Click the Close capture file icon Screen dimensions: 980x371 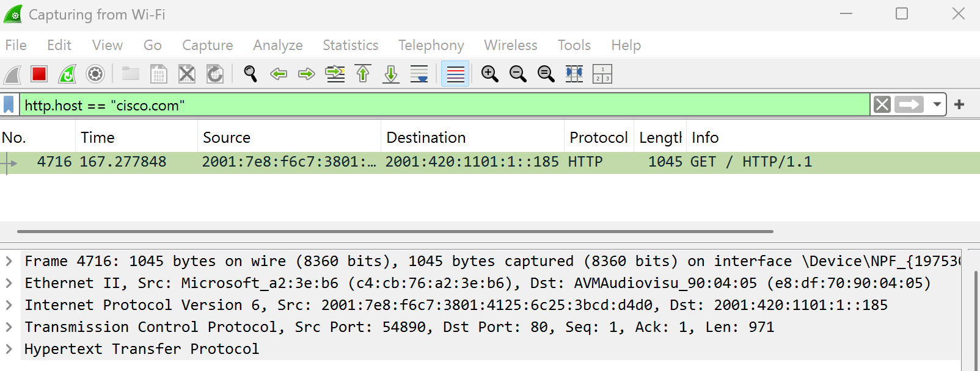click(x=187, y=74)
